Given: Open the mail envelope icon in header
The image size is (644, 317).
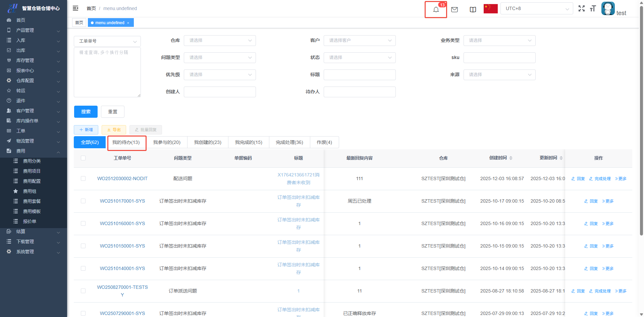Looking at the screenshot, I should click(454, 9).
